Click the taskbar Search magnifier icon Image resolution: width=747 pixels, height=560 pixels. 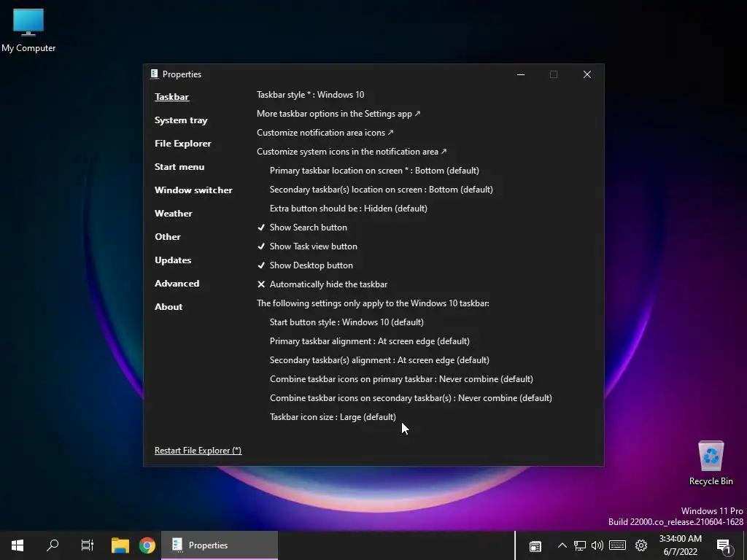pos(53,545)
